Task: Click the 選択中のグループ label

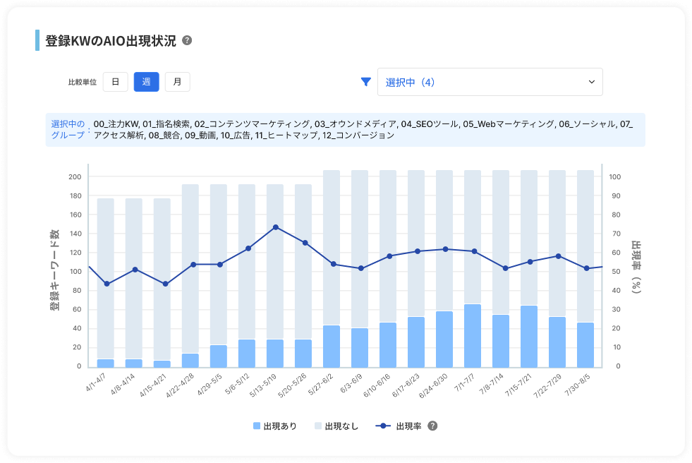Action: (68, 130)
